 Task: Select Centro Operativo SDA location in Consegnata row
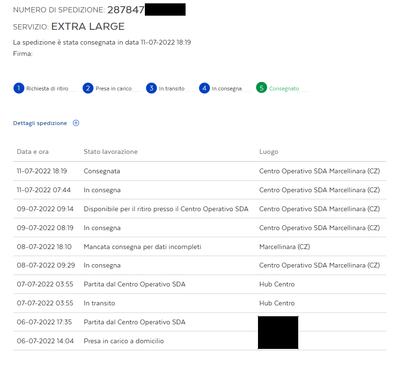pyautogui.click(x=319, y=171)
